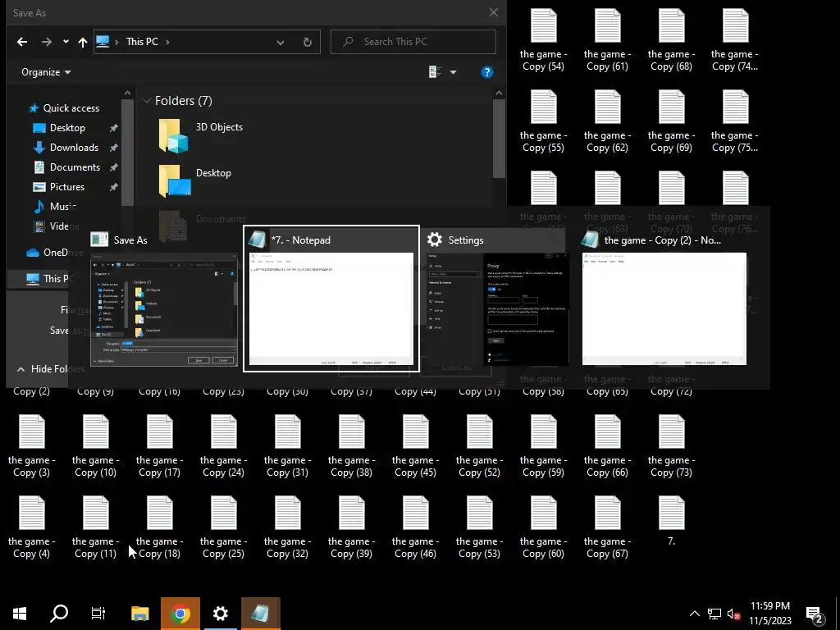Select file the game - Copy (17)
The image size is (840, 630).
coord(159,447)
